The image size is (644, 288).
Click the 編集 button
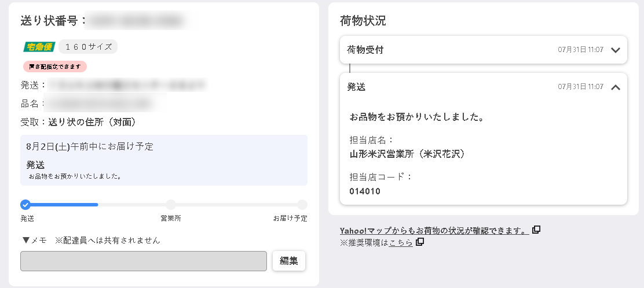(289, 261)
